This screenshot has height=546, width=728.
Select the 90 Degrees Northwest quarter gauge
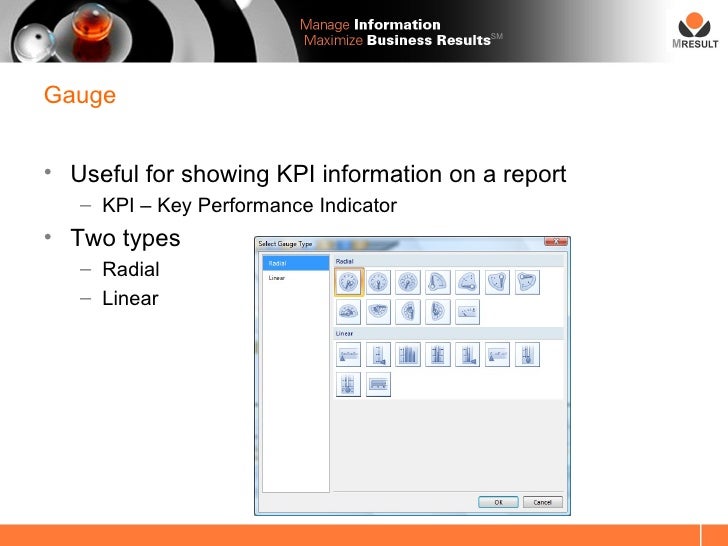[x=468, y=282]
